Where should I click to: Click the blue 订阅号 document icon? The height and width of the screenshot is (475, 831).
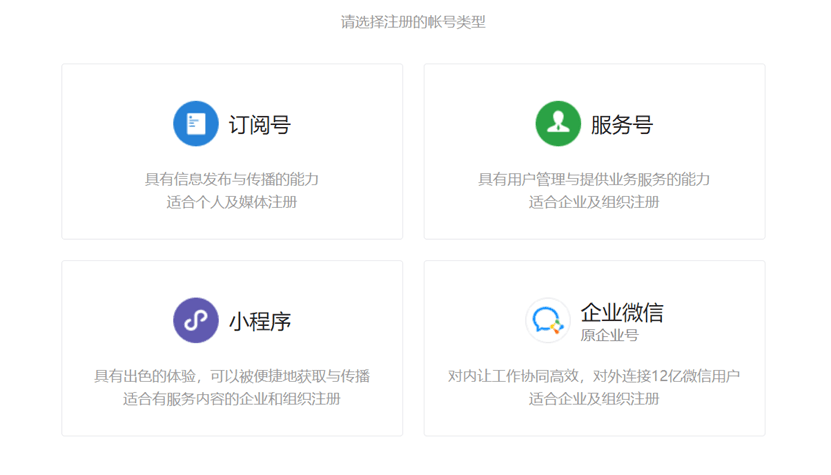(x=196, y=124)
